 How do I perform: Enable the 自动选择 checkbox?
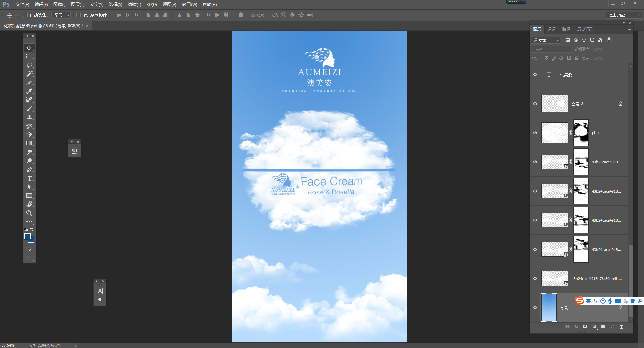tap(25, 15)
